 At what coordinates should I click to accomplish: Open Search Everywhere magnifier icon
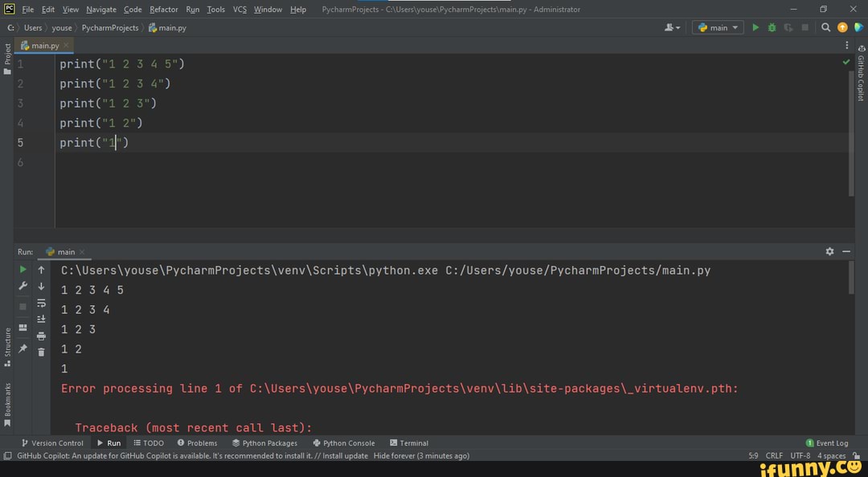coord(825,27)
